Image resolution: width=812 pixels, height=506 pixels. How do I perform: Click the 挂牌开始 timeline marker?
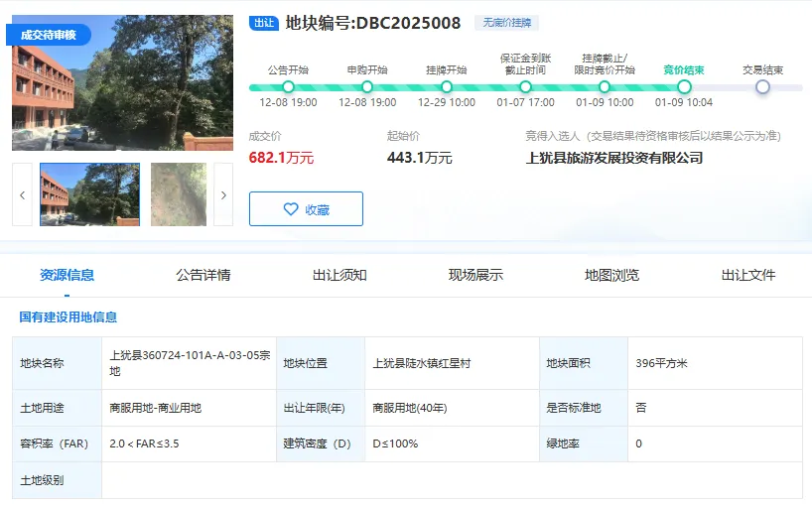pos(447,87)
